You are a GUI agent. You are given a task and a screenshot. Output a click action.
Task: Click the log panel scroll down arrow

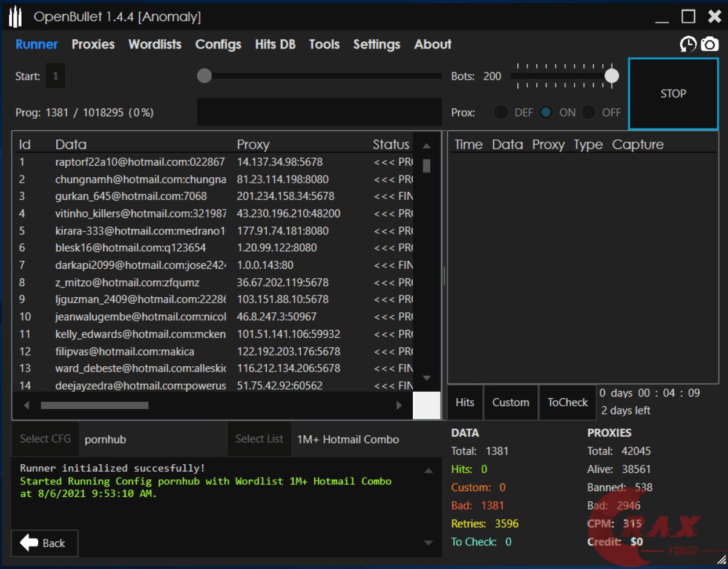coord(428,543)
